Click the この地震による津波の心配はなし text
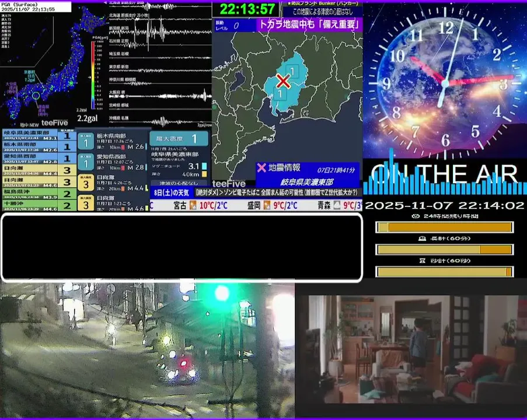The height and width of the screenshot is (420, 527). tap(323, 12)
